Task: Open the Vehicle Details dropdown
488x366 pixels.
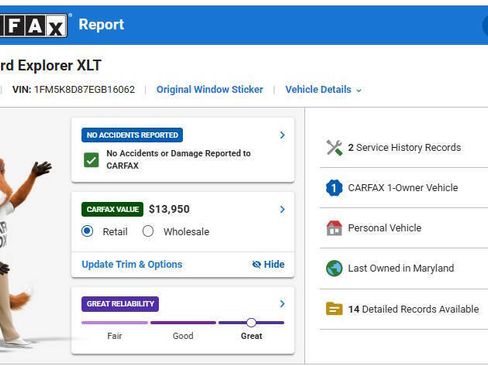Action: 323,89
